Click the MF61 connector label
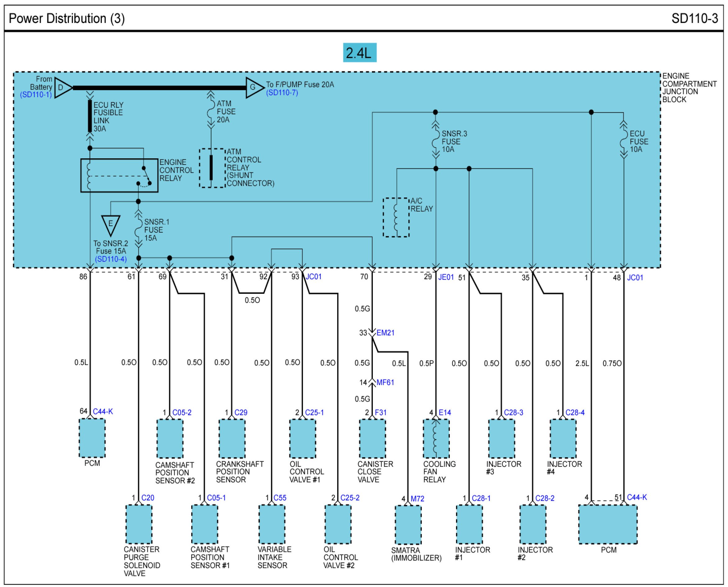The width and height of the screenshot is (728, 587). tap(385, 382)
